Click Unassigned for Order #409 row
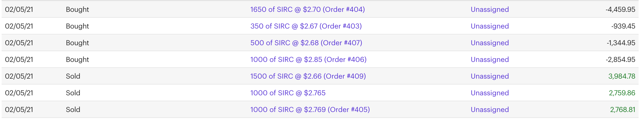Viewport: 644px width, 119px height. tap(490, 76)
